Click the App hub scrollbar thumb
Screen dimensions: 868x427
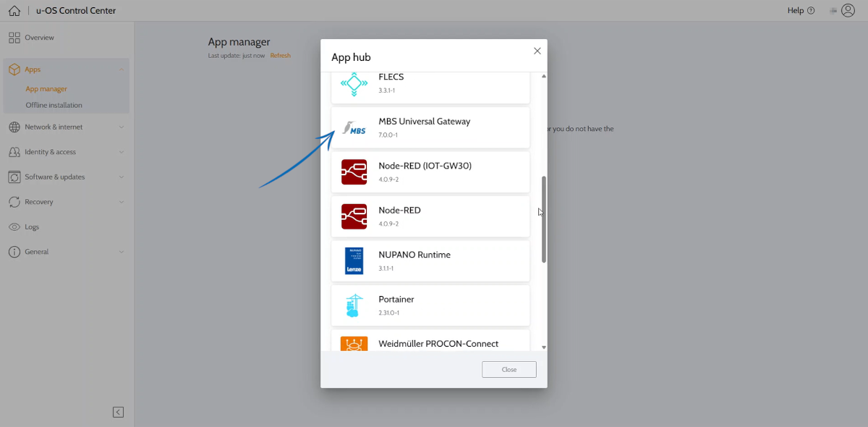pyautogui.click(x=544, y=219)
